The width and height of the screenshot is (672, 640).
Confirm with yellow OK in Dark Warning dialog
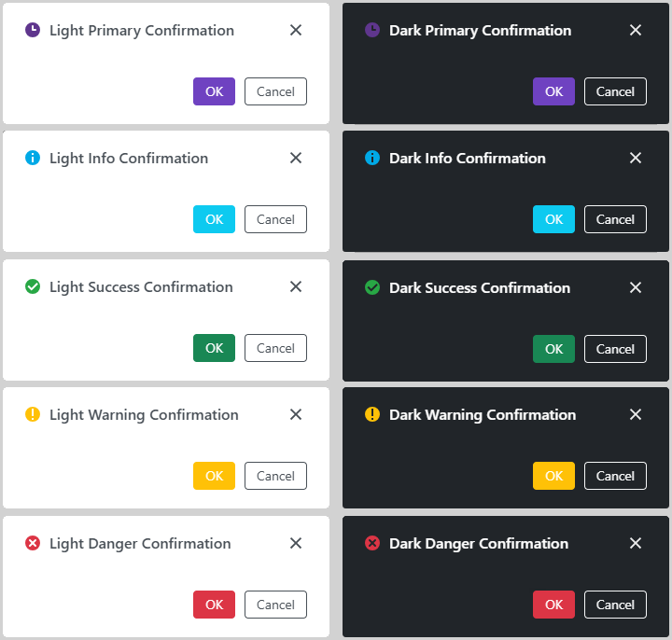tap(553, 476)
